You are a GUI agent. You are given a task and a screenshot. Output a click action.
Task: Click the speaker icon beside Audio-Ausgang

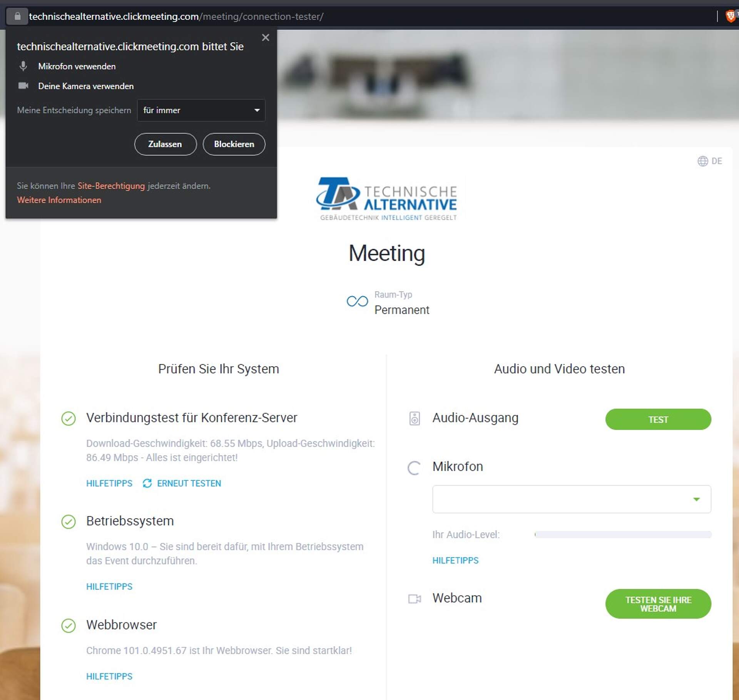[414, 418]
